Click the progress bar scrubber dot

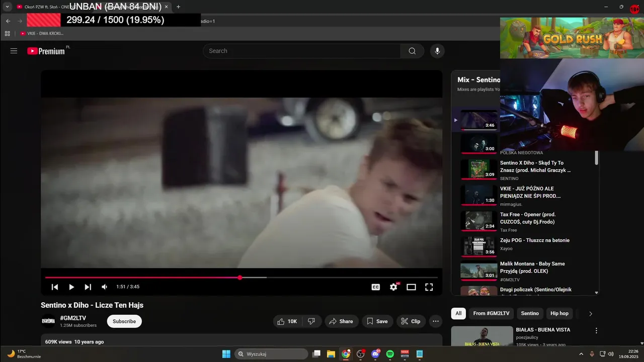pyautogui.click(x=240, y=278)
